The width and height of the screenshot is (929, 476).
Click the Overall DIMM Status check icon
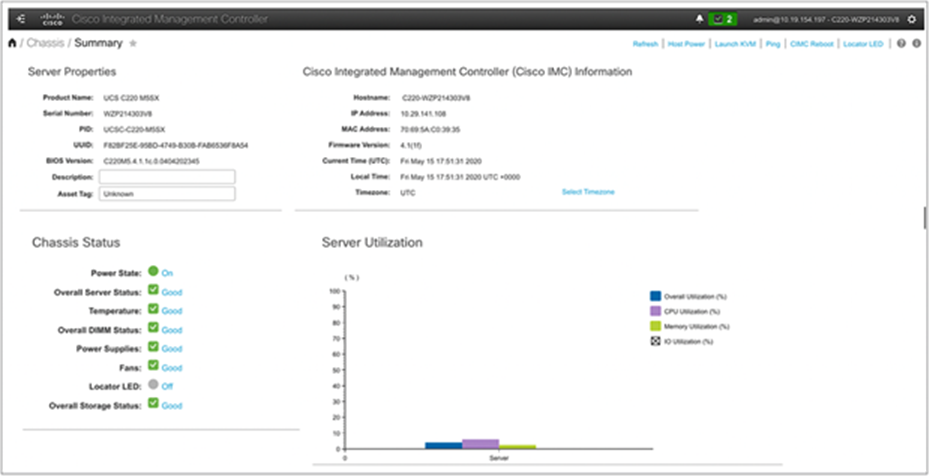(x=153, y=328)
